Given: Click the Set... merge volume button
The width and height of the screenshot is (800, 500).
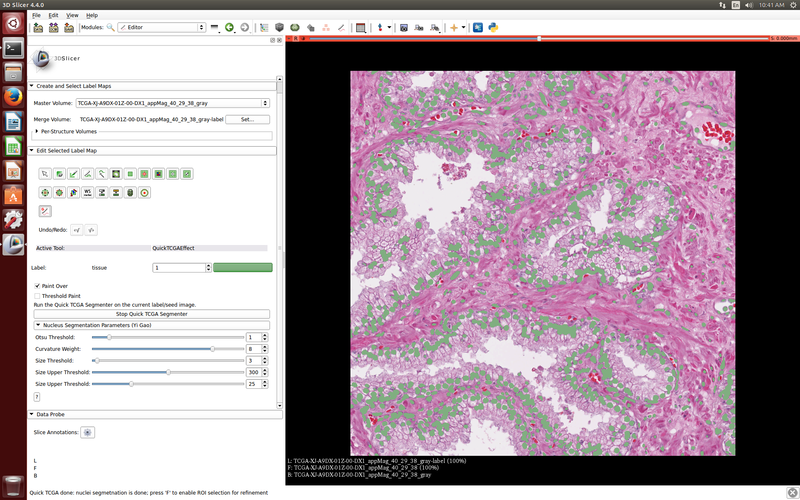Looking at the screenshot, I should [247, 119].
